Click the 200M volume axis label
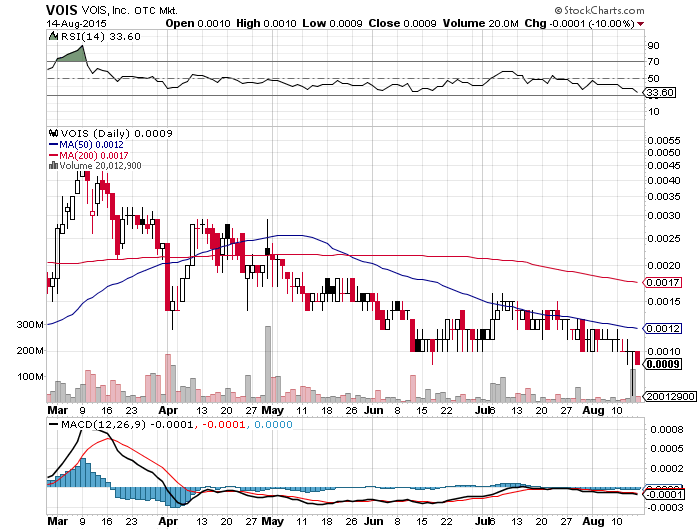Screen dimensions: 700x530 tap(30, 351)
